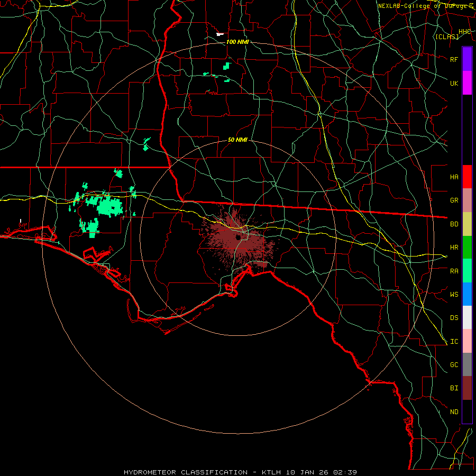Click the brown biological scatter echo

coord(240,239)
